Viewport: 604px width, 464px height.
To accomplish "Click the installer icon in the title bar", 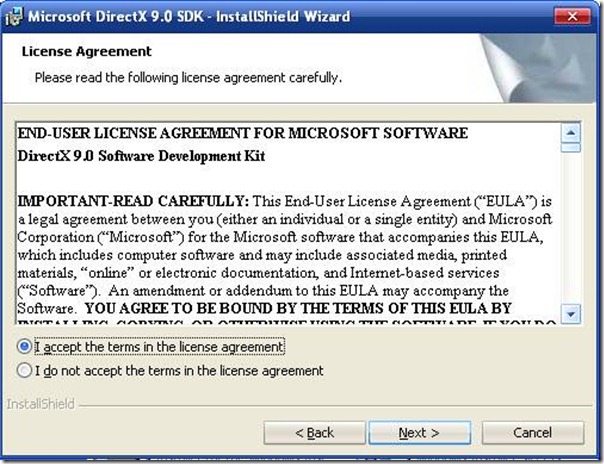I will click(14, 17).
